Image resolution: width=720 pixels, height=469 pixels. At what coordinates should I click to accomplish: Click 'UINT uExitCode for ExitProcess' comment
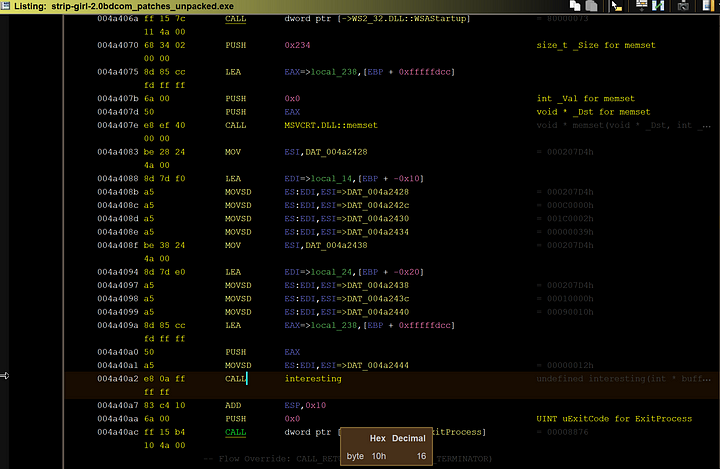pyautogui.click(x=614, y=418)
